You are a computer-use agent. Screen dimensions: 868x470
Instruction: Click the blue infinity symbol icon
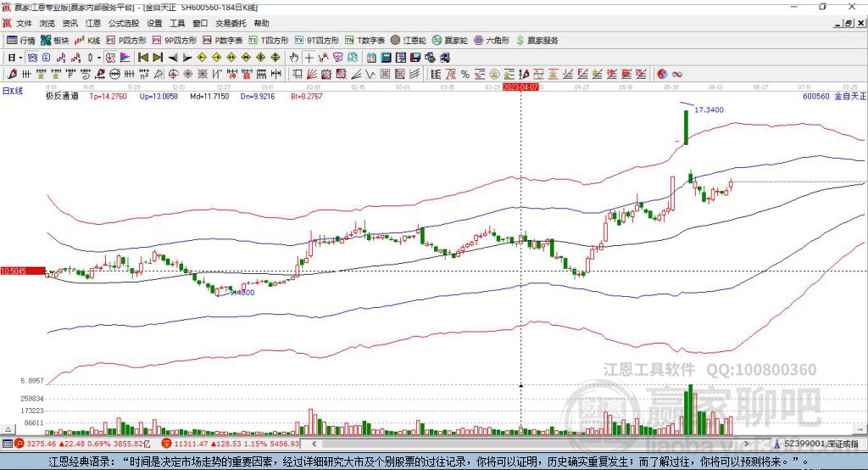(x=677, y=75)
